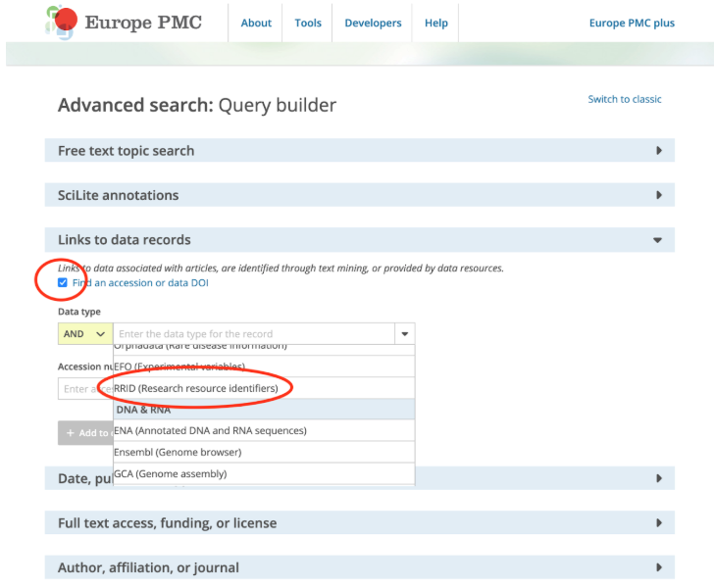Go to Europe PMC plus

632,23
